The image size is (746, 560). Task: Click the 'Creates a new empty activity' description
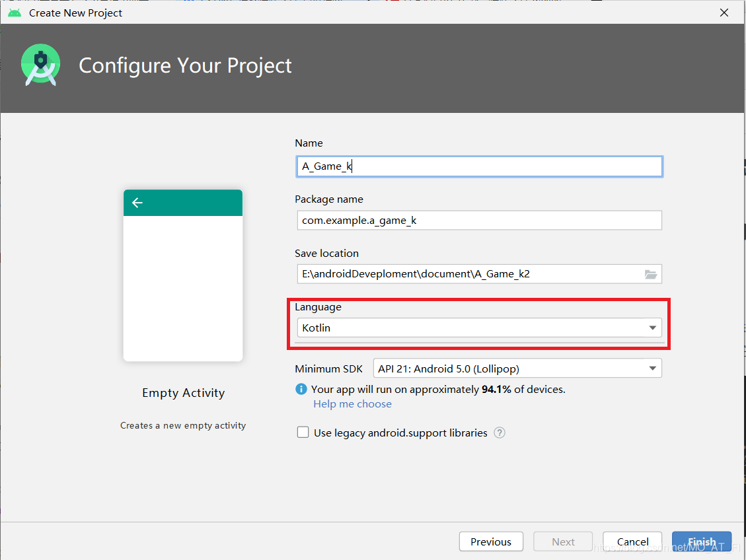pyautogui.click(x=183, y=425)
